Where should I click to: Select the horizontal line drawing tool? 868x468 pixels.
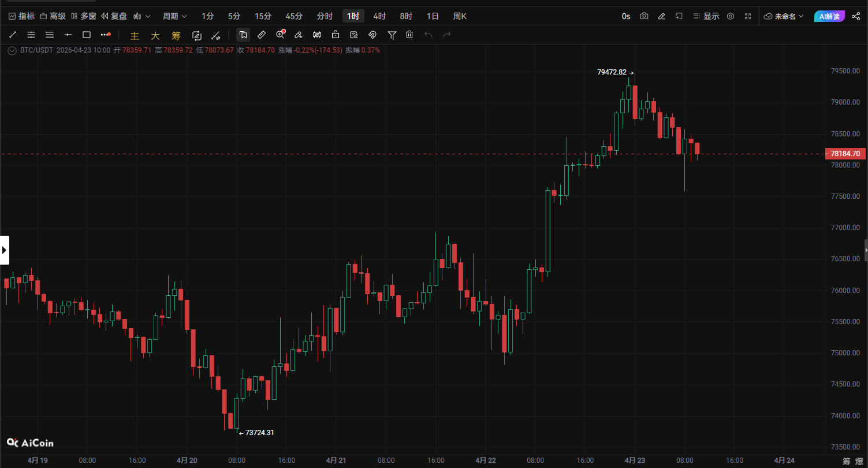coord(68,35)
